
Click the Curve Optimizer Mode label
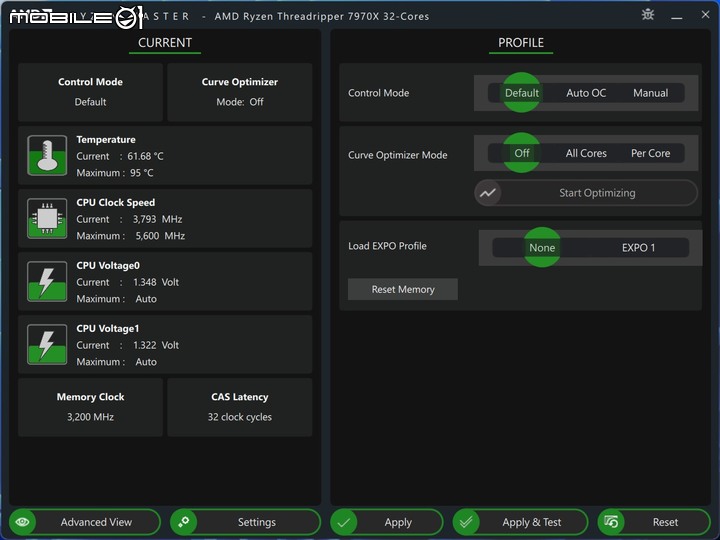pyautogui.click(x=398, y=155)
